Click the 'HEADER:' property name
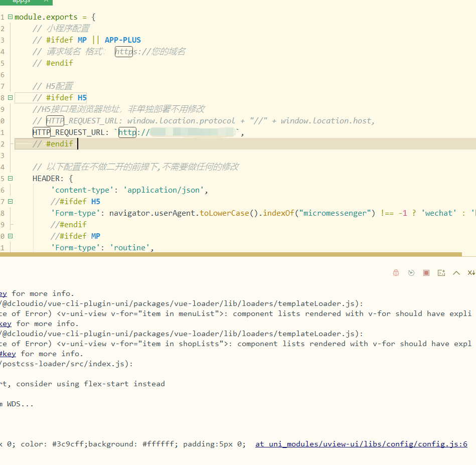The image size is (476, 465). click(48, 179)
